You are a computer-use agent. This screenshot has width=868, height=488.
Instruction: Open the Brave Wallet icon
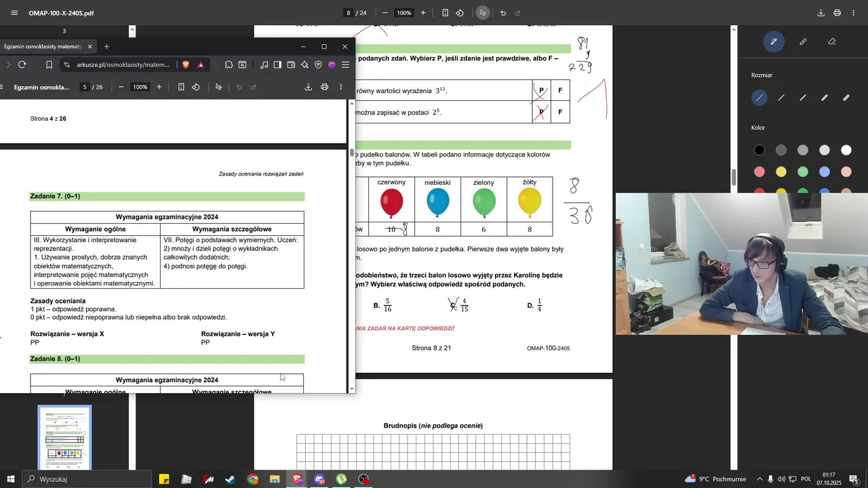[291, 64]
